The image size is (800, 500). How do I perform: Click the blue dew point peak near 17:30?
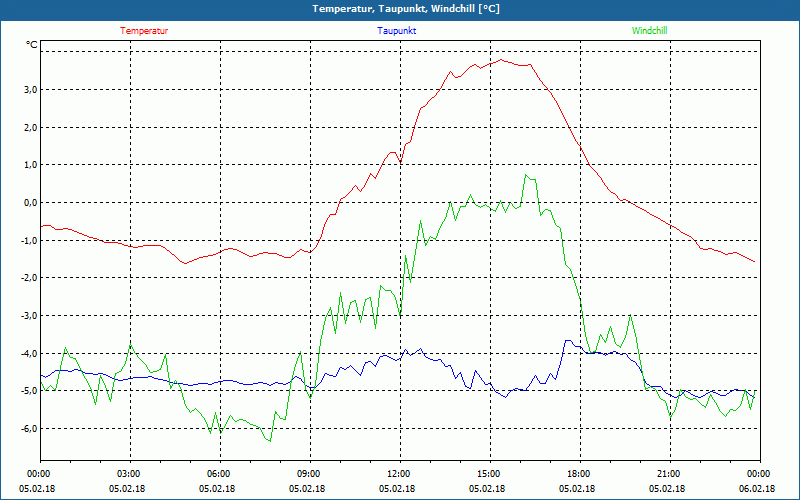tap(568, 340)
